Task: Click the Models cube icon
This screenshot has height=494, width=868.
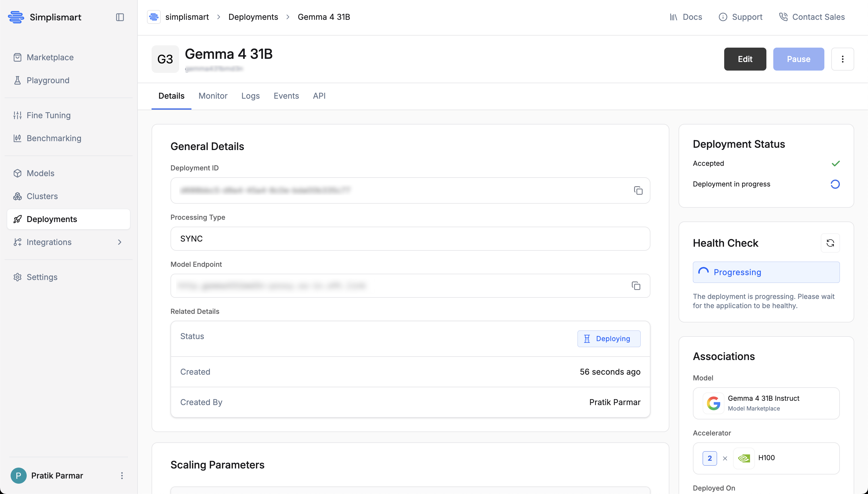Action: pos(17,173)
